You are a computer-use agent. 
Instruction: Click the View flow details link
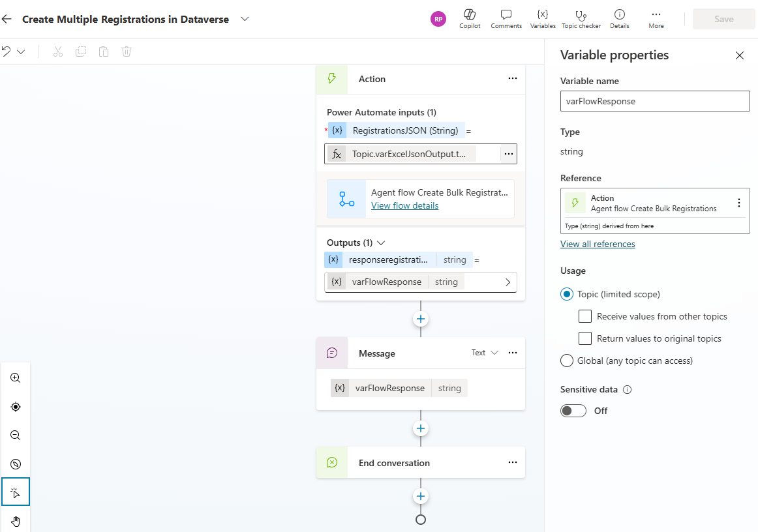coord(404,205)
